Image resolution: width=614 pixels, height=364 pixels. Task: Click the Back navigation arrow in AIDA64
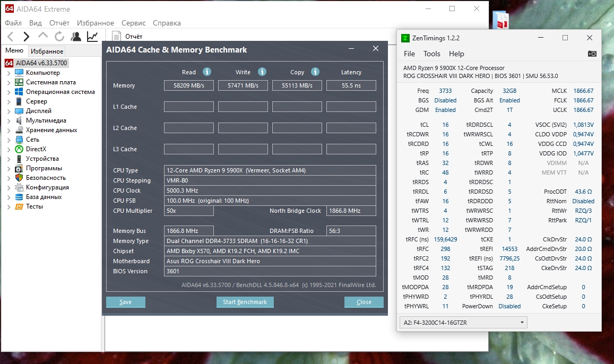click(10, 37)
